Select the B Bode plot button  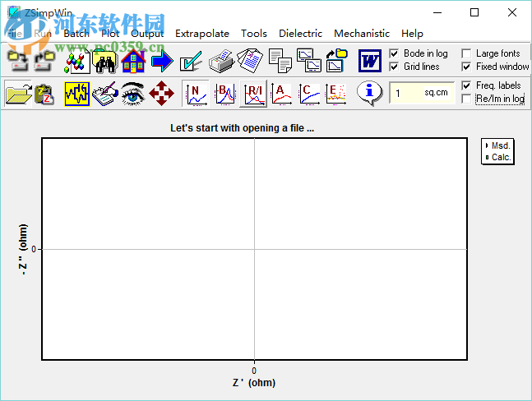coord(224,94)
